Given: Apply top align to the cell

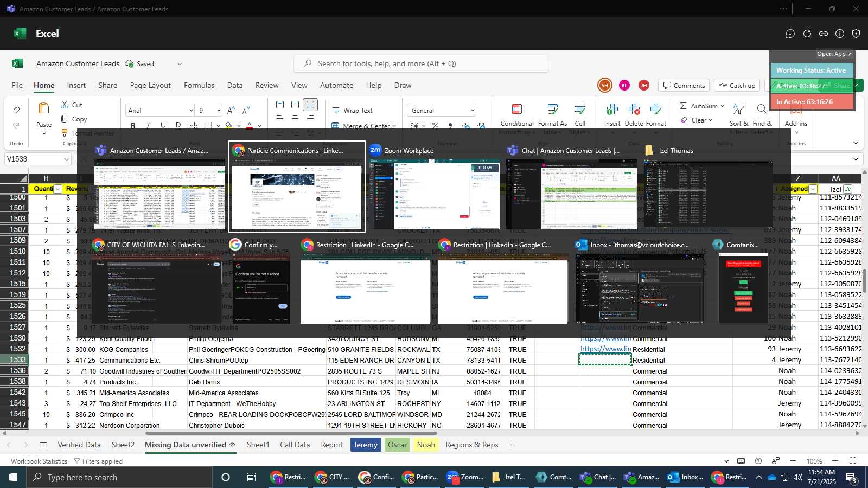Looking at the screenshot, I should point(280,105).
